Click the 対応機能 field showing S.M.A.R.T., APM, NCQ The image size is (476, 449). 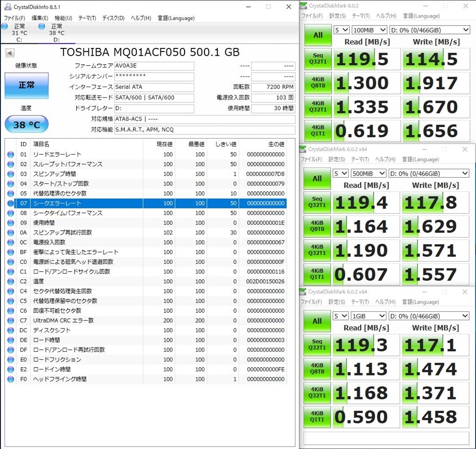(x=205, y=130)
